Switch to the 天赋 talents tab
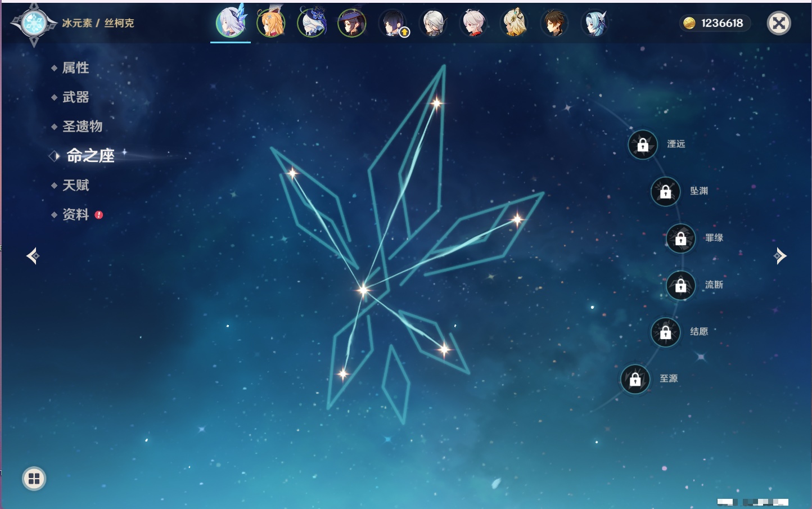Screen dimensions: 812x509 75,185
